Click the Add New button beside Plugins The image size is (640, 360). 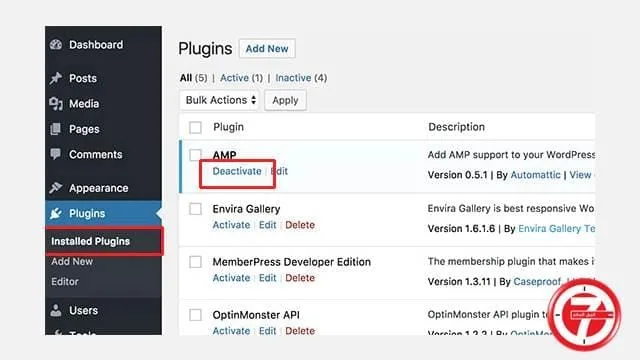[267, 49]
